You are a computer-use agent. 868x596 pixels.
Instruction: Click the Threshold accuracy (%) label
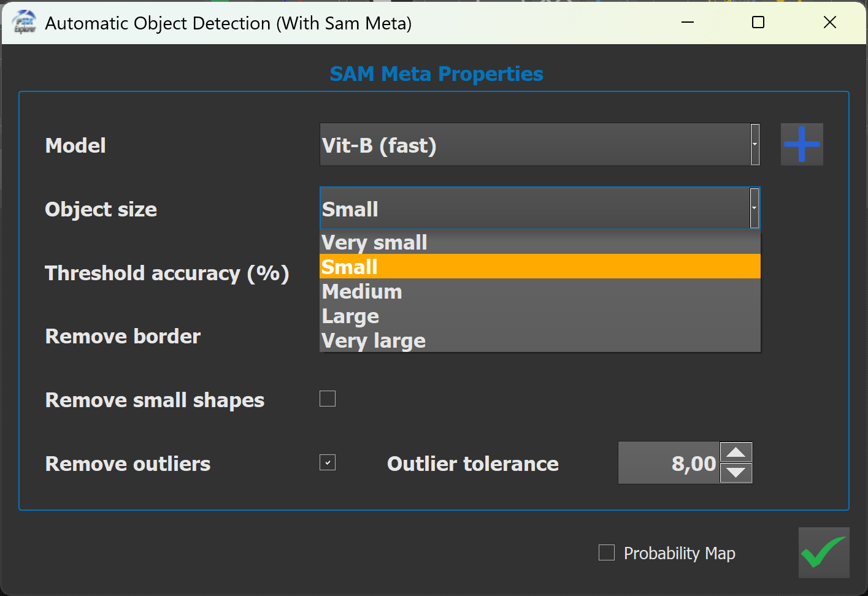coord(166,273)
